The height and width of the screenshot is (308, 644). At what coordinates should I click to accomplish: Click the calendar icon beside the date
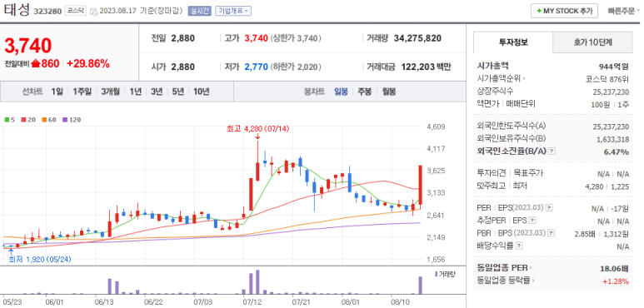tap(93, 12)
